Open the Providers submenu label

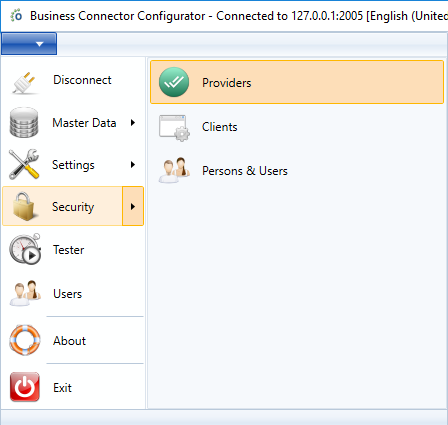[x=227, y=83]
